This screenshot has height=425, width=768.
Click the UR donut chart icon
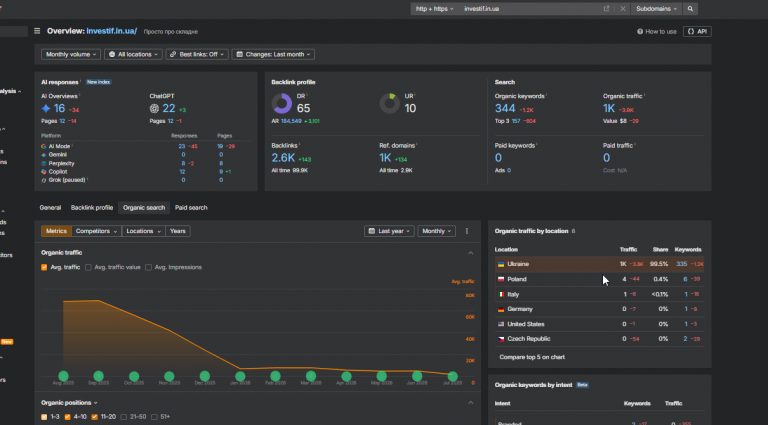[389, 104]
